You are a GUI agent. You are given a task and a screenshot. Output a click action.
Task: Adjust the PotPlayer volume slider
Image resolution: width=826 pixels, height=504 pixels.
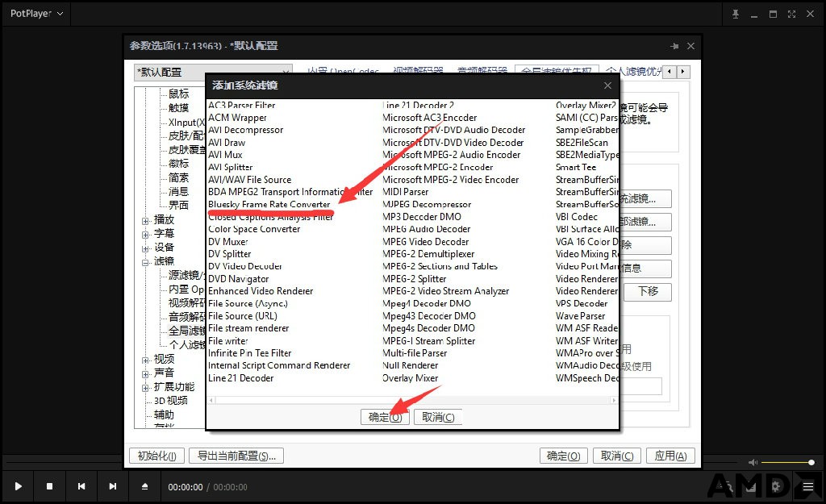coord(787,462)
